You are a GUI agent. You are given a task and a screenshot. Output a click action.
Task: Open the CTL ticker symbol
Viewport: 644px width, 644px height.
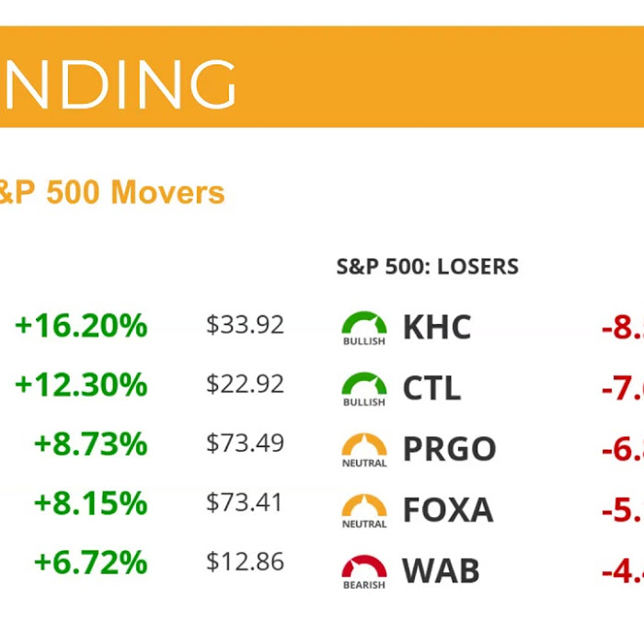pos(431,387)
